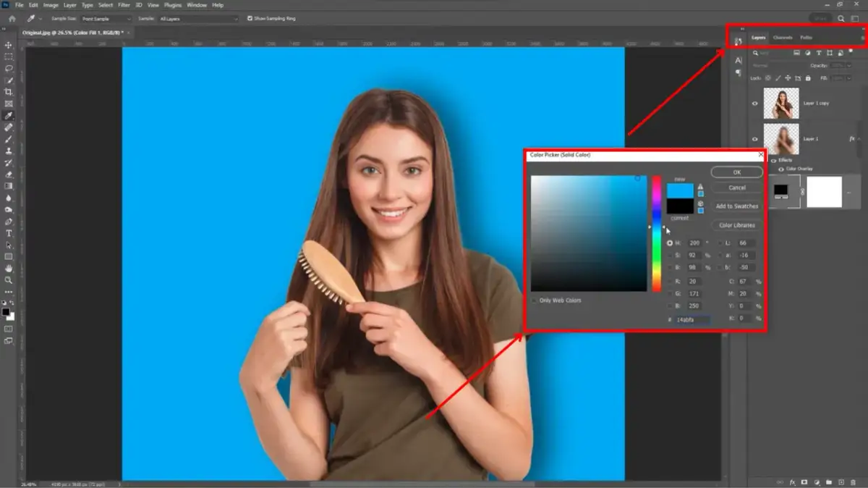Pick a hue on the vertical color slider
The width and height of the screenshot is (868, 488).
point(656,232)
